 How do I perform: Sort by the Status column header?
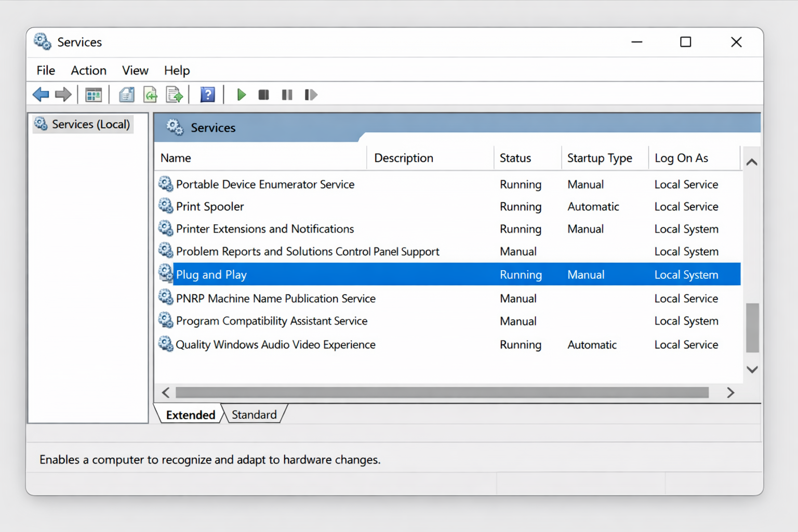(x=514, y=157)
